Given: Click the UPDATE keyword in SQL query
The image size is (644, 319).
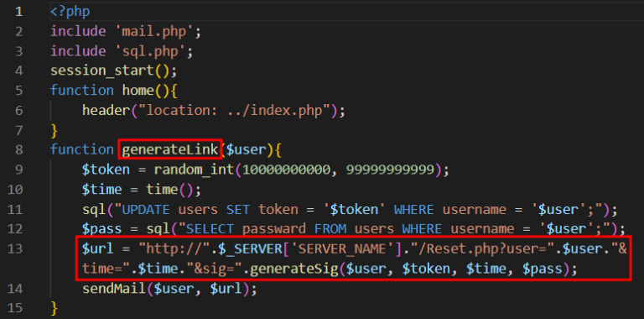Looking at the screenshot, I should tap(146, 210).
